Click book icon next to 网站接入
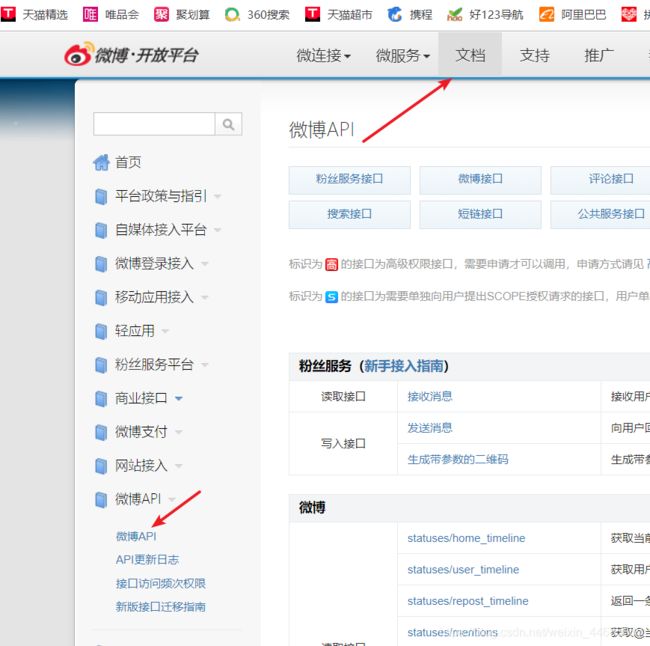Screen dimensions: 650x646 point(101,466)
